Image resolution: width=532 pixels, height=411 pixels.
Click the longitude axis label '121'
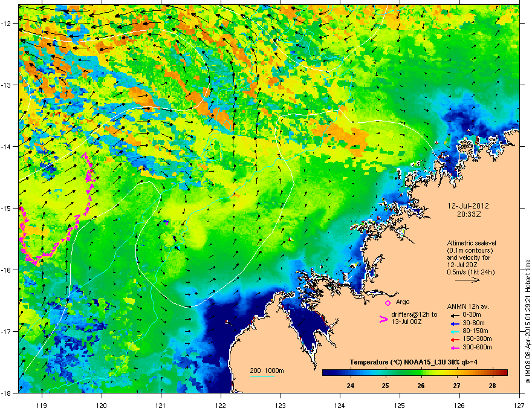point(161,405)
